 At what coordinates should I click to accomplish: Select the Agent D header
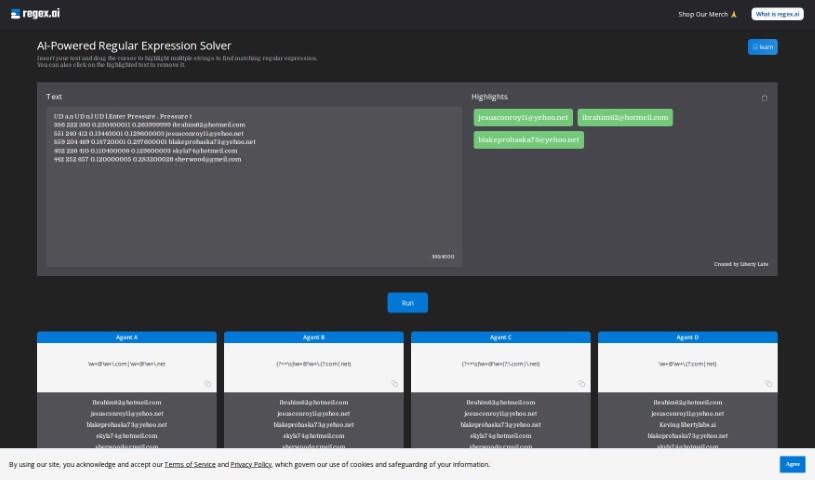(688, 338)
